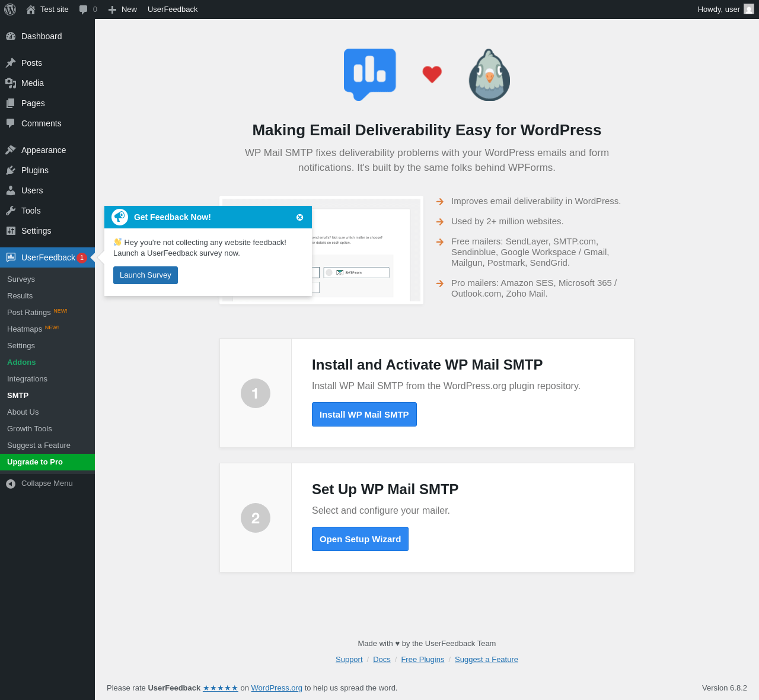Click Upgrade to Pro
Image resolution: width=759 pixels, height=700 pixels.
click(47, 462)
